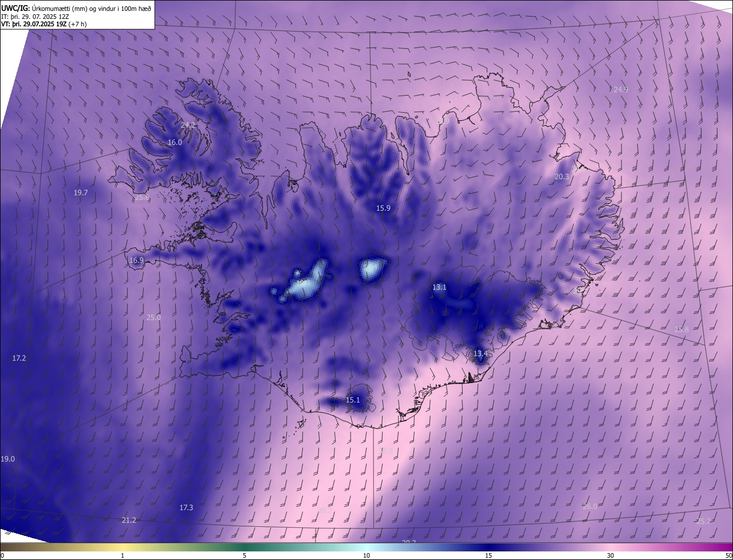Click the 20.3 value in northeast Iceland

(x=562, y=176)
